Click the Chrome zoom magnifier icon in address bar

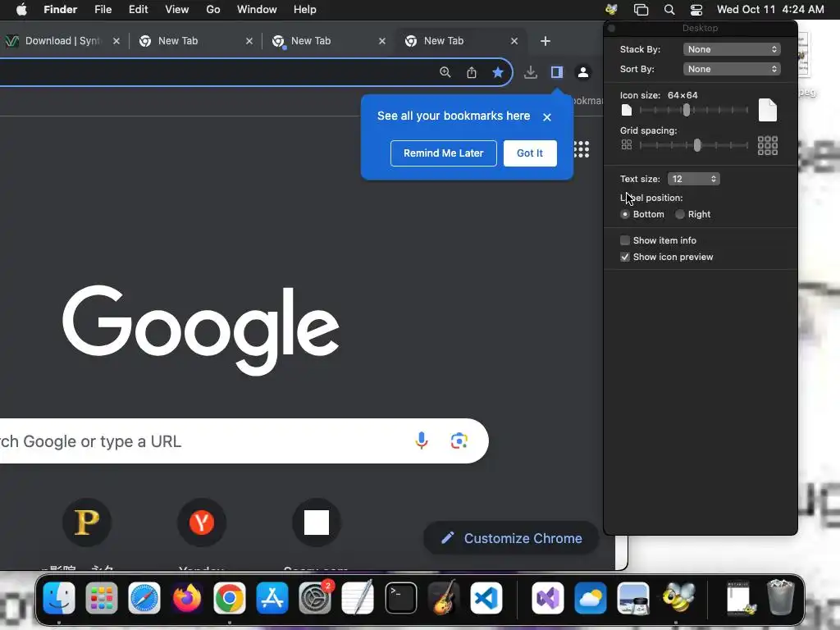[445, 72]
